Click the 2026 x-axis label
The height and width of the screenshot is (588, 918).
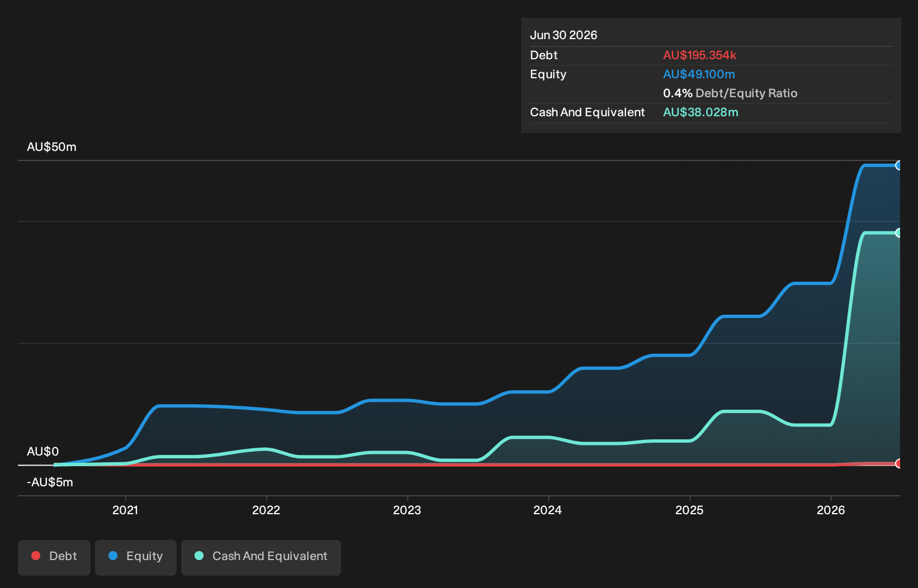point(831,510)
